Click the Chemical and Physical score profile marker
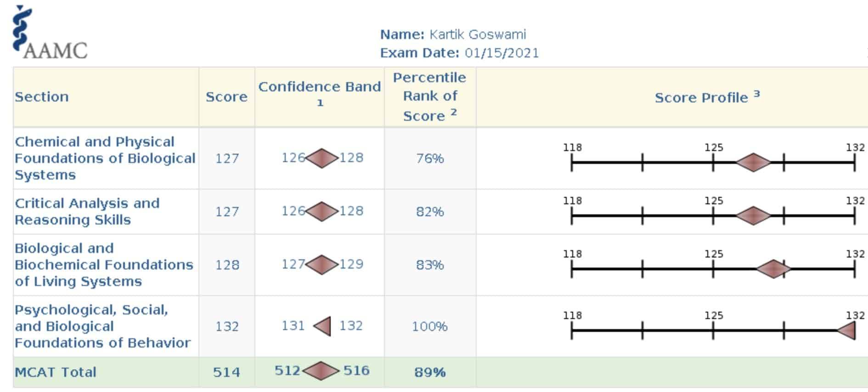The width and height of the screenshot is (868, 392). click(753, 162)
